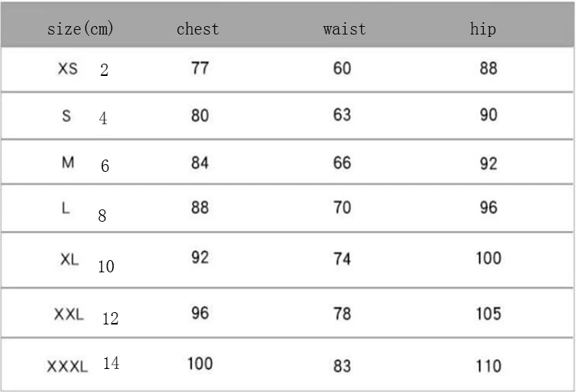576x392 pixels.
Task: Click the hip value 110
Action: tap(488, 366)
